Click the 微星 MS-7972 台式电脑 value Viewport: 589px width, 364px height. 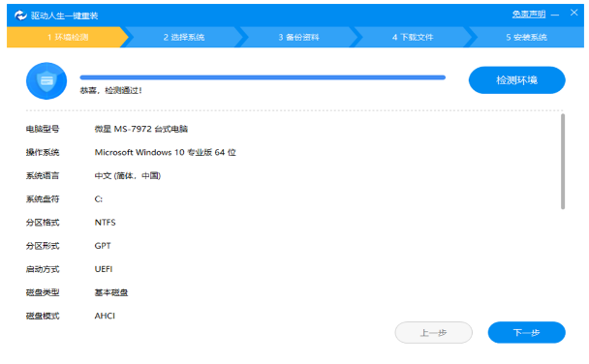(x=140, y=129)
